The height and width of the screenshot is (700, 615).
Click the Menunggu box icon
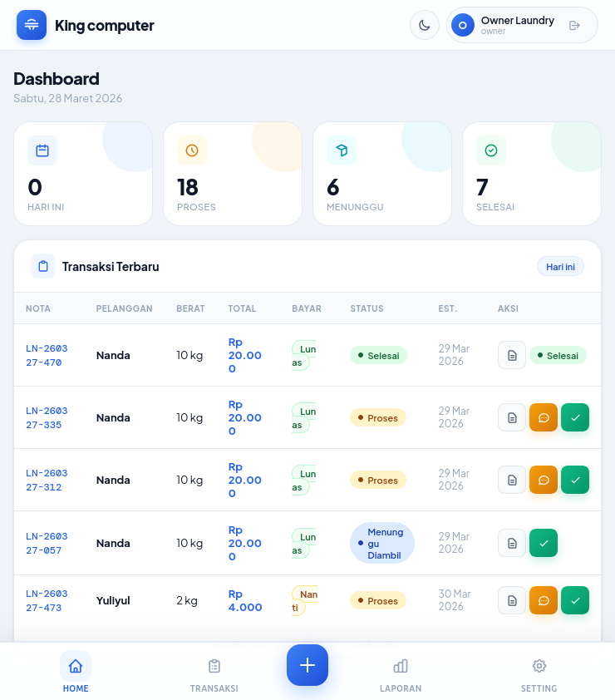342,150
